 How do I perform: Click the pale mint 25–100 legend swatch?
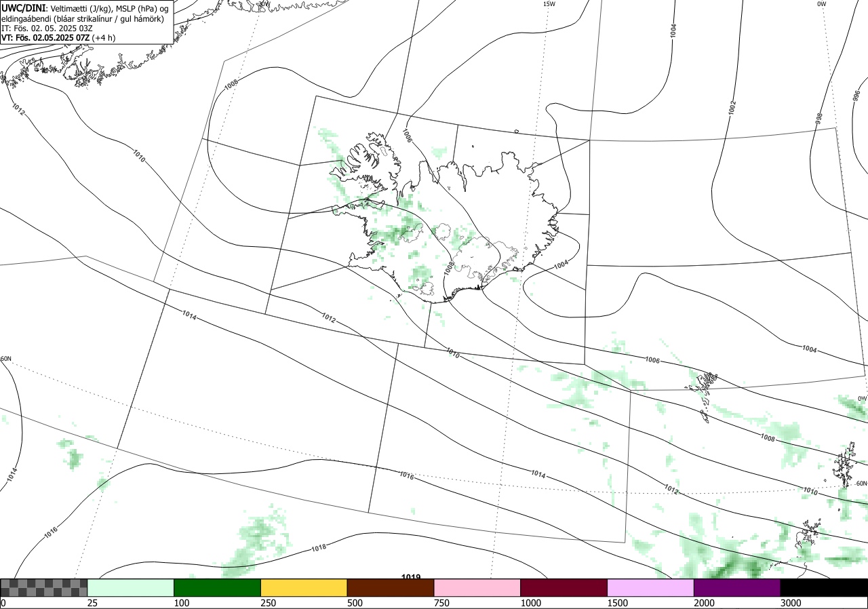131,587
